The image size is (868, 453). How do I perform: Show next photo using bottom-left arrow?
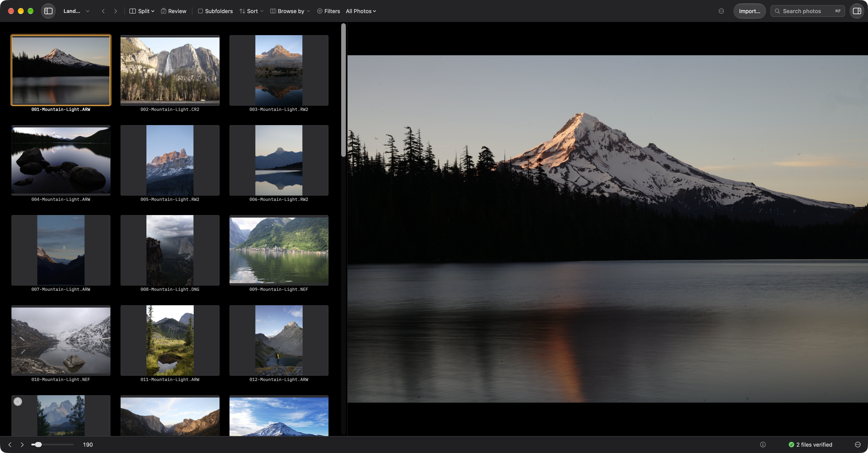[x=22, y=445]
